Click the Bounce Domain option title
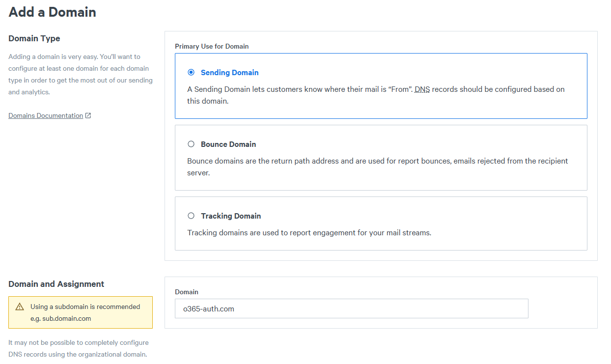Viewport: 611px width, 364px height. [x=228, y=144]
